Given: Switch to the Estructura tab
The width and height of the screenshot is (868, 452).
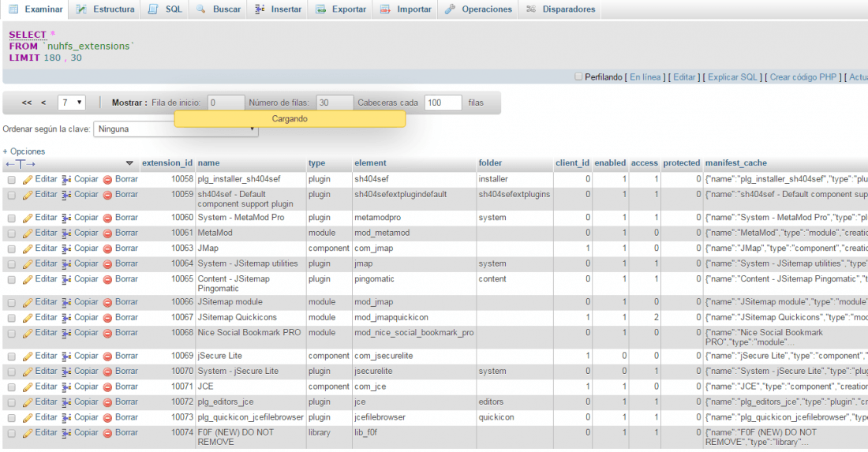Looking at the screenshot, I should point(105,9).
